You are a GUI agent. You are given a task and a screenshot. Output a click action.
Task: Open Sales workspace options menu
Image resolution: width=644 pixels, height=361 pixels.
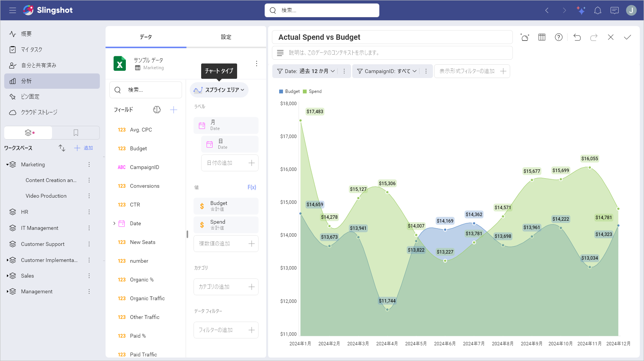(x=89, y=276)
